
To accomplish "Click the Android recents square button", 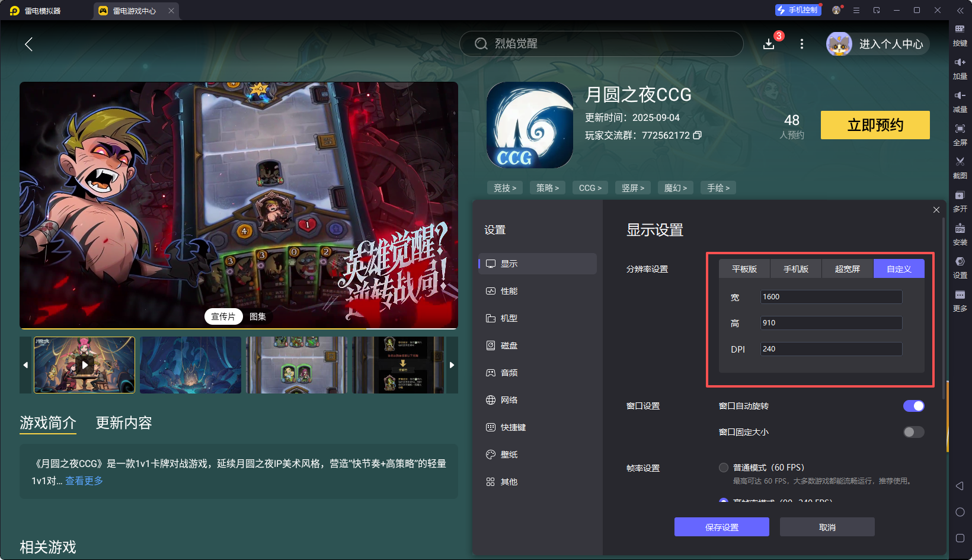I will (960, 538).
